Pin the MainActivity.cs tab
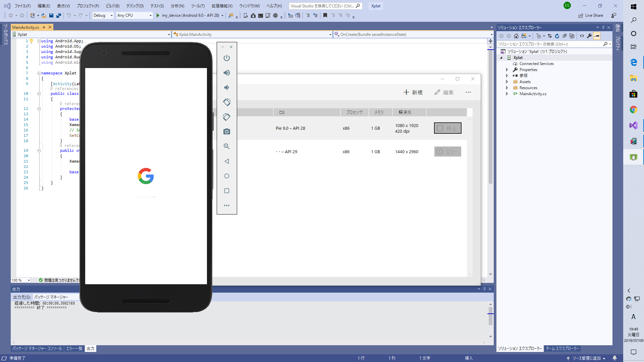 (44, 27)
